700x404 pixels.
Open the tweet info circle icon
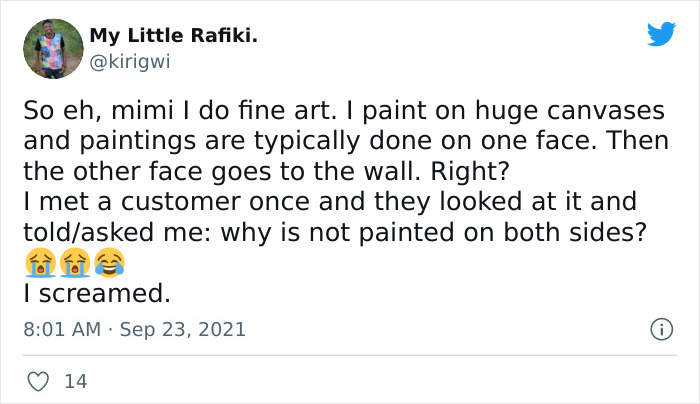pos(660,329)
